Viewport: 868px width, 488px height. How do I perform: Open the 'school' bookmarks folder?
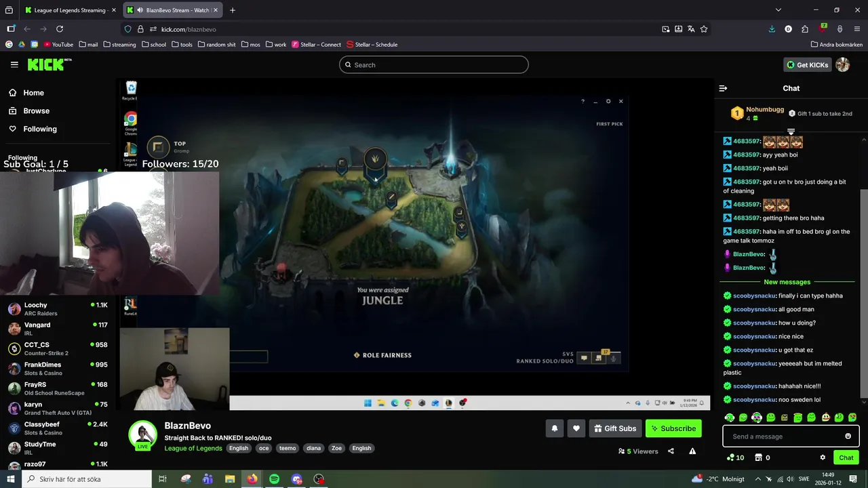(x=154, y=45)
